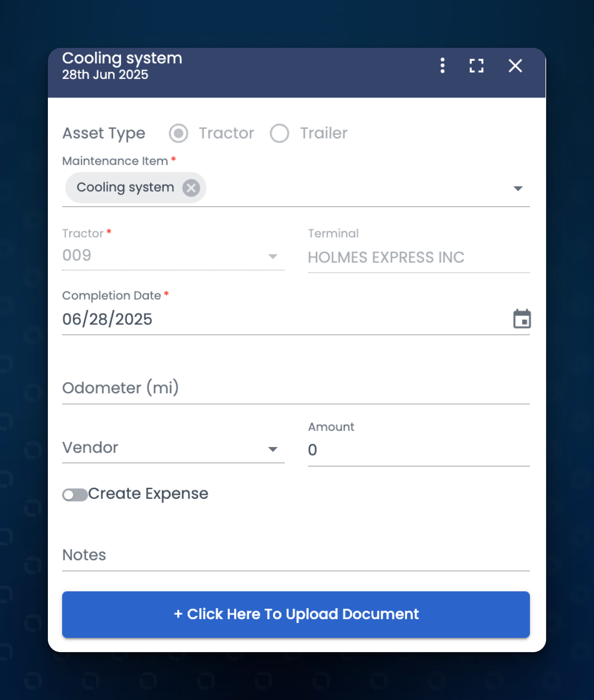This screenshot has width=594, height=700.
Task: Select the Tractor asset type
Action: 179,133
